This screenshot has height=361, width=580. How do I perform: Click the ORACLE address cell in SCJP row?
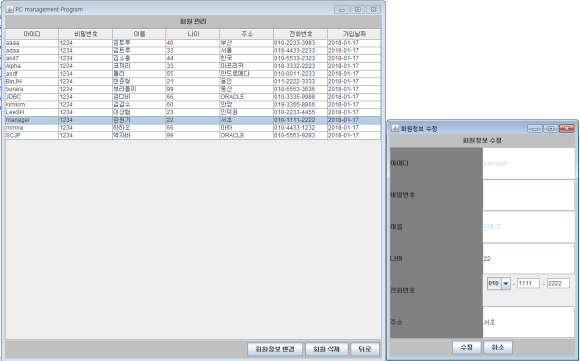click(246, 135)
